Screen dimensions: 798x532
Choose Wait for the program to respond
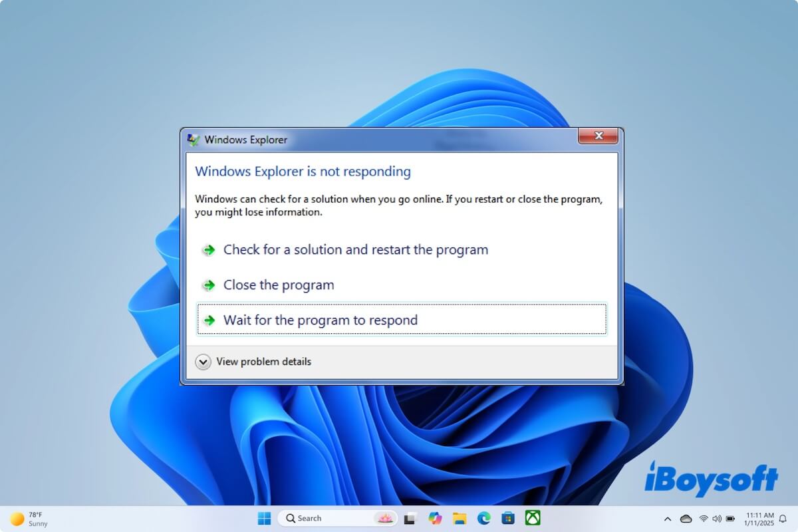click(x=402, y=320)
